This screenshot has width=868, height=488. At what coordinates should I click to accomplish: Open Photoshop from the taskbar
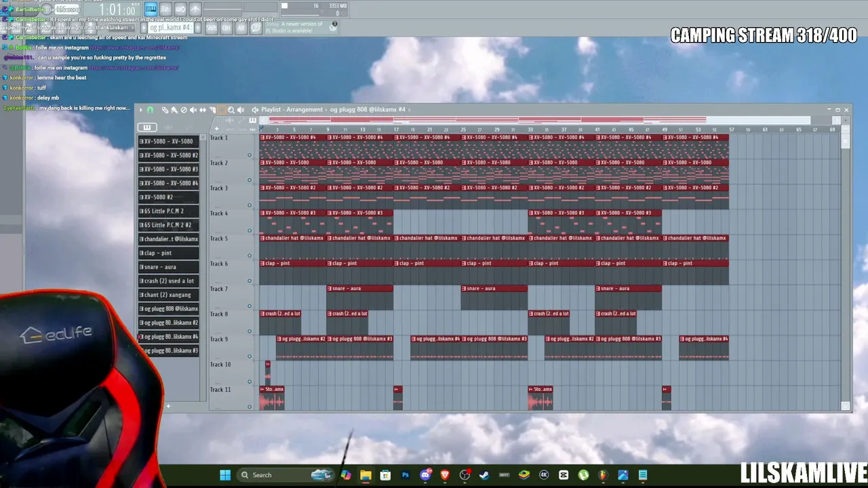point(406,475)
